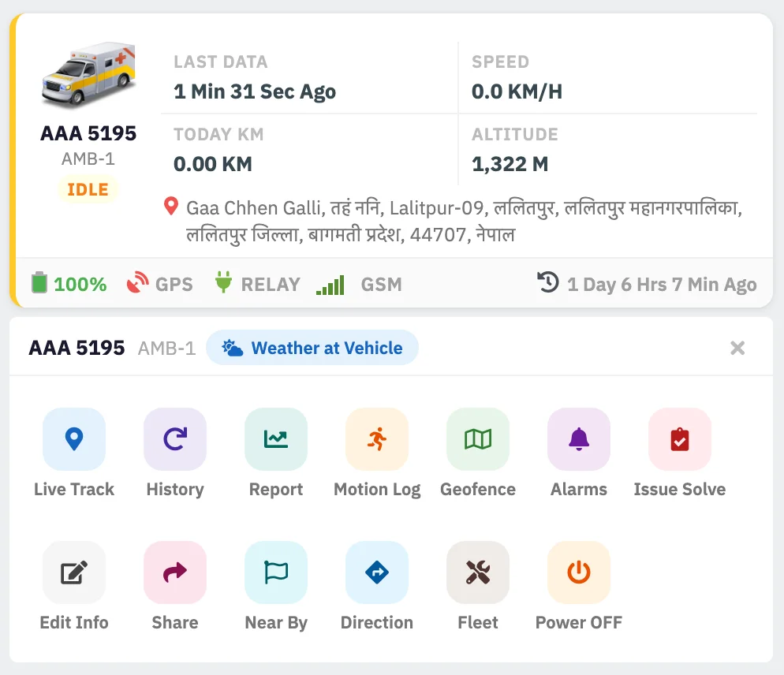The height and width of the screenshot is (675, 784).
Task: Click the '0.00 KM' today value
Action: pyautogui.click(x=212, y=164)
